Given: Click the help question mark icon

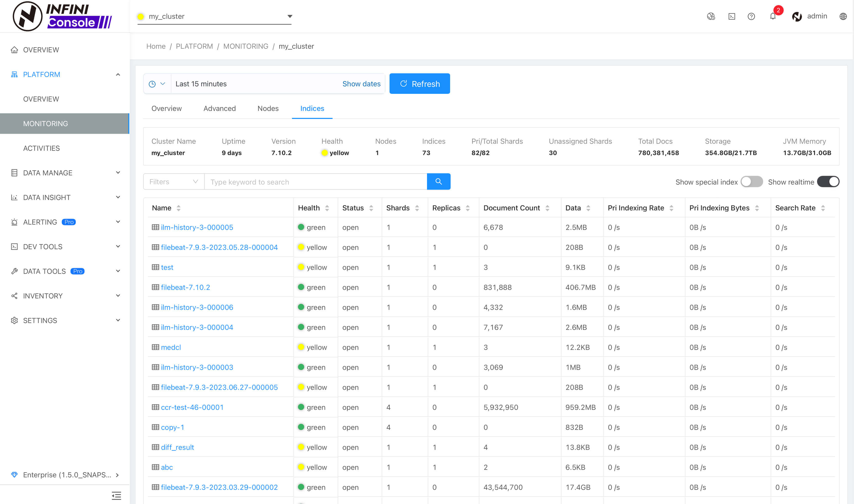Looking at the screenshot, I should click(x=751, y=16).
